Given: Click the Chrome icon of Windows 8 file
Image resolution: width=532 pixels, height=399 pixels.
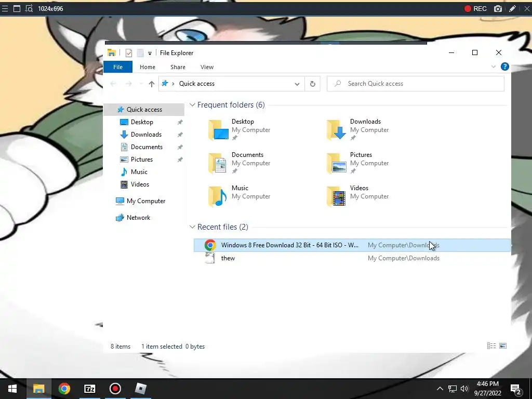Looking at the screenshot, I should pos(210,245).
